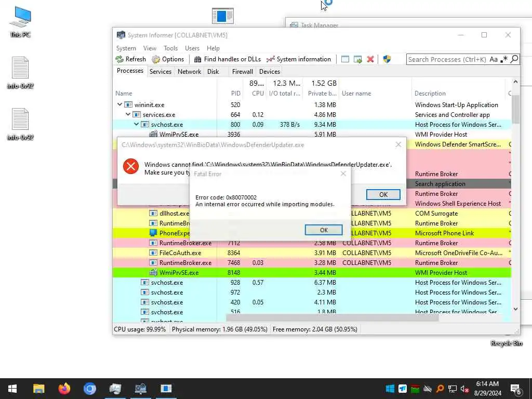Screen dimensions: 532x399
Task: Sort by the PID column header
Action: (231, 94)
